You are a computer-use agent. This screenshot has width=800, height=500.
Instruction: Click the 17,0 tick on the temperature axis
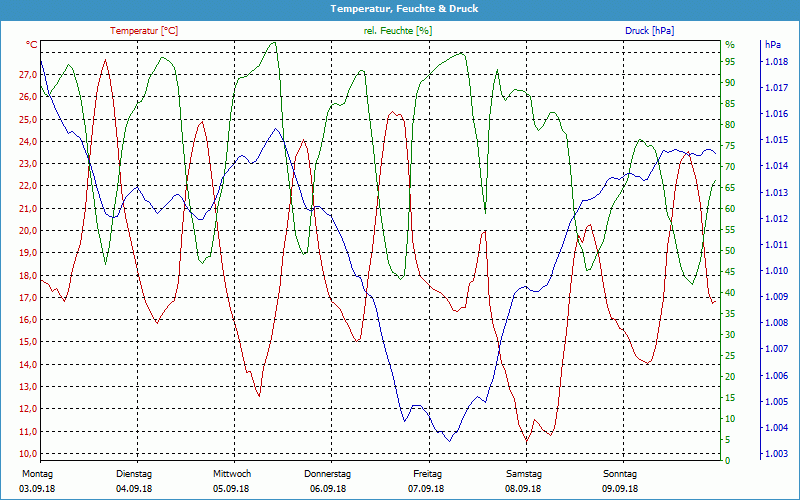click(28, 297)
